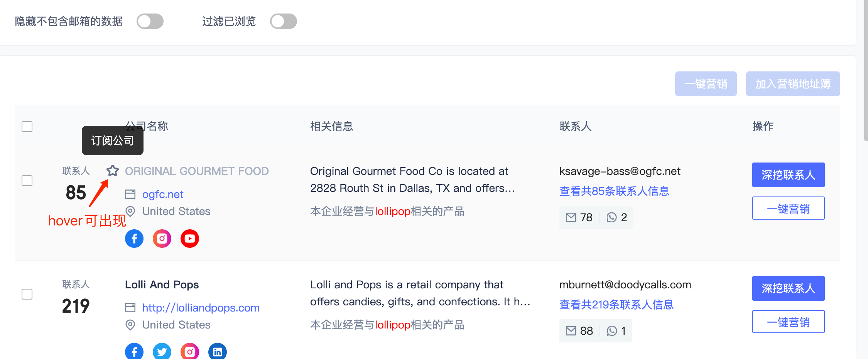Toggle 隐藏不包含邮箱的数据 switch

(x=150, y=21)
